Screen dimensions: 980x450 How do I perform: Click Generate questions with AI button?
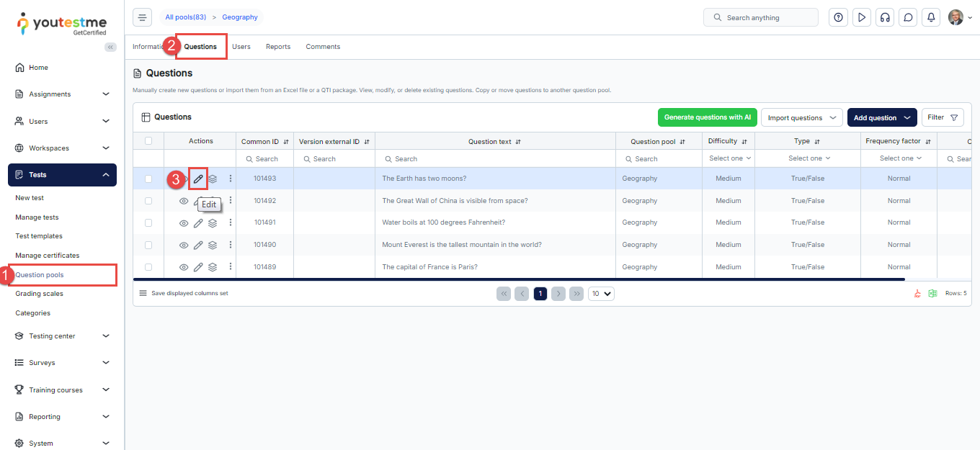tap(707, 117)
